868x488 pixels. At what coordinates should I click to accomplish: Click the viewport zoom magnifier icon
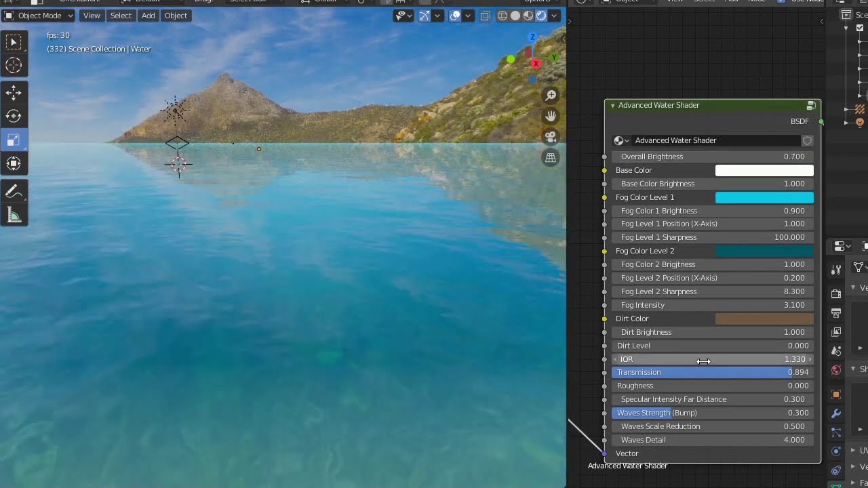click(551, 96)
